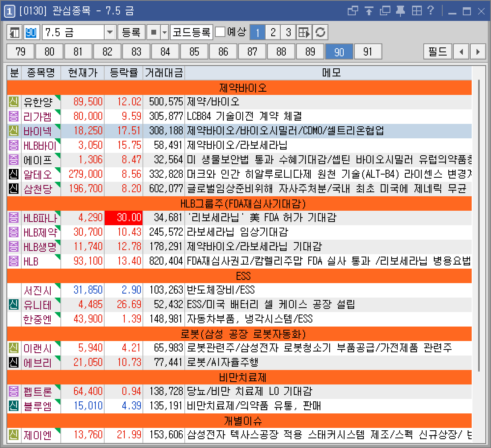Click the link windows icon in title bar

coord(353,11)
